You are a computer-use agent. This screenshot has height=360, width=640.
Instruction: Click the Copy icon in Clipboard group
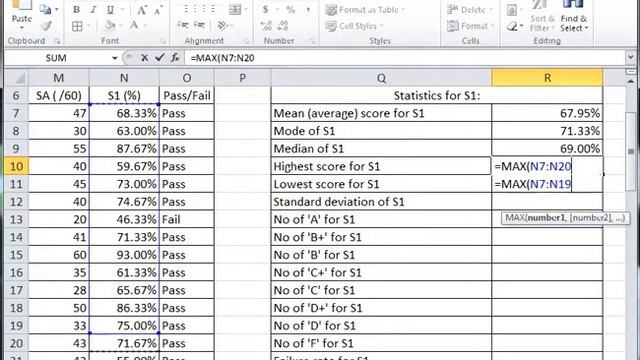tap(46, 10)
